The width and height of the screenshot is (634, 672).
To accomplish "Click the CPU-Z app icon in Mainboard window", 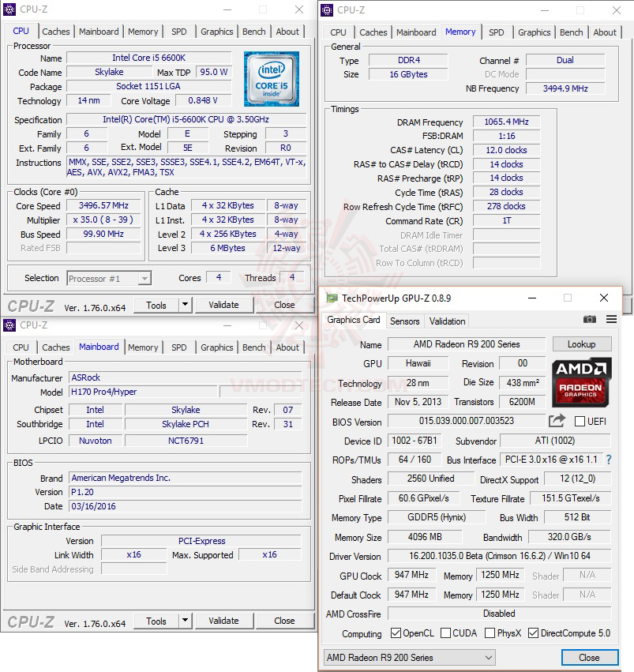I will pyautogui.click(x=9, y=325).
